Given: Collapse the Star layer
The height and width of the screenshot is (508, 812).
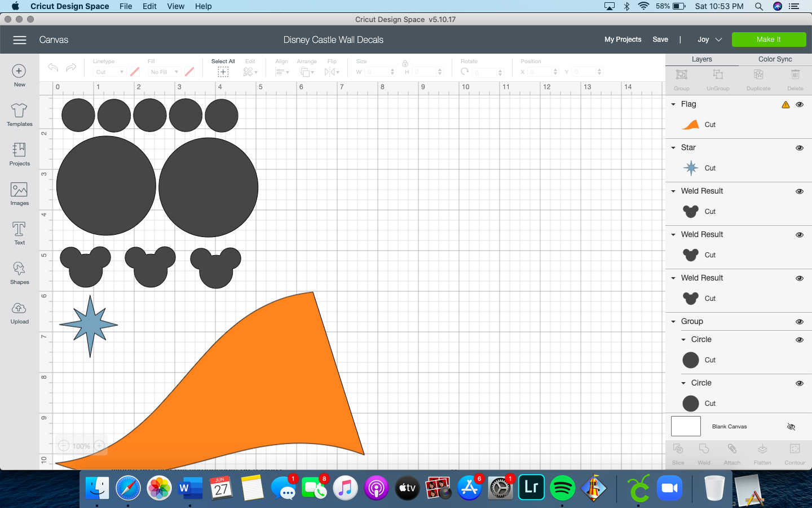Looking at the screenshot, I should pos(673,148).
